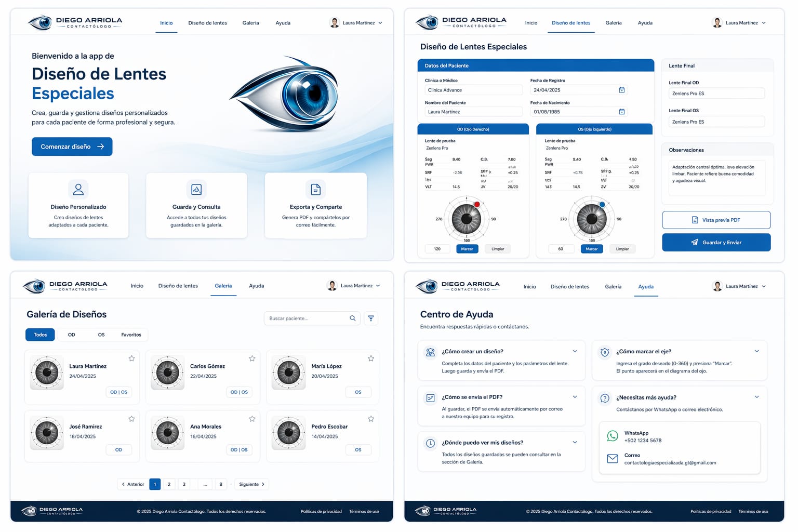Click Diego Arriola logo on Inicio screen
798x532 pixels.
(75, 22)
